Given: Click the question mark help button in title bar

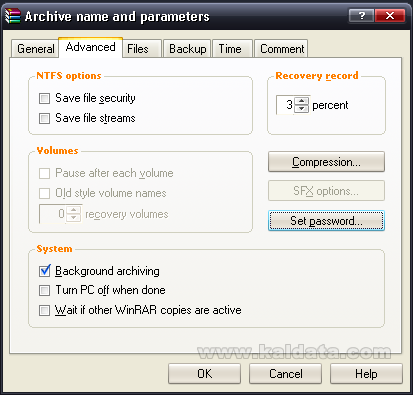Looking at the screenshot, I should [x=361, y=16].
